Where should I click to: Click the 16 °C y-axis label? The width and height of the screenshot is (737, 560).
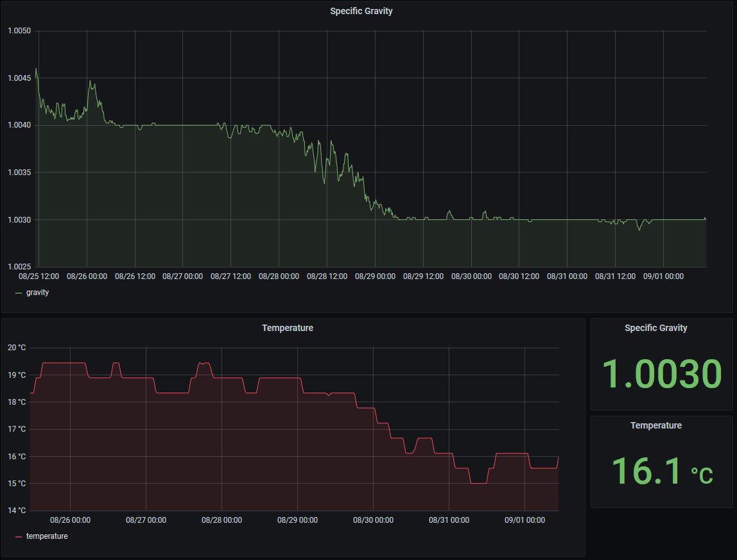pyautogui.click(x=17, y=456)
